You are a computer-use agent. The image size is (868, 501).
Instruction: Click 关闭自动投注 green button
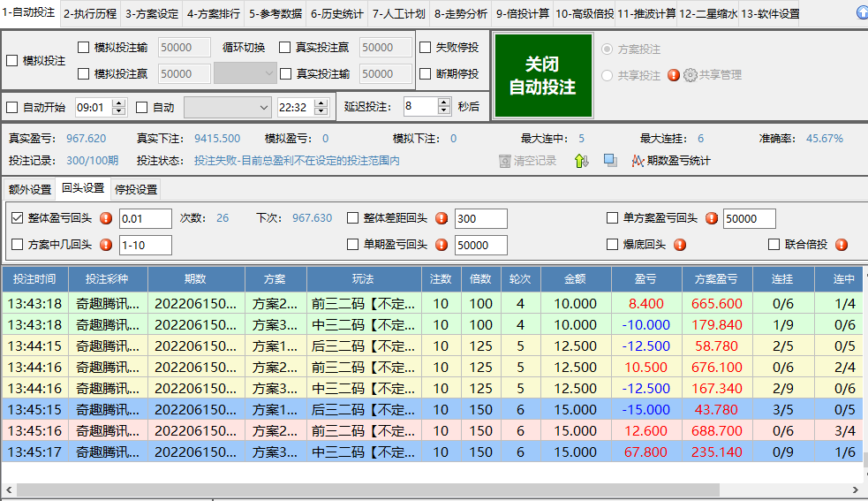point(543,75)
